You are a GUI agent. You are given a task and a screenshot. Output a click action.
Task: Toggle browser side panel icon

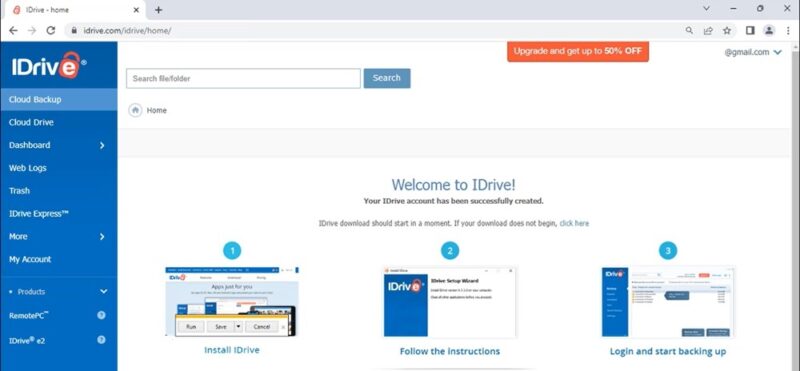point(750,31)
